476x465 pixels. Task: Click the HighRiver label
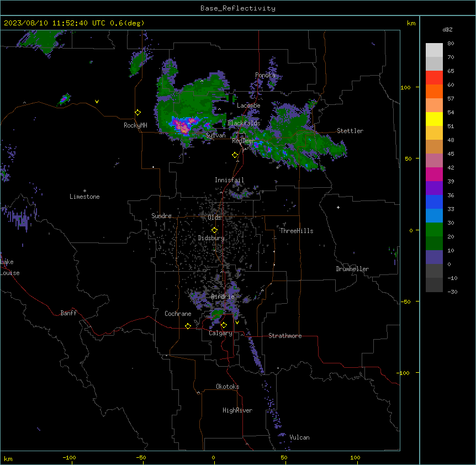pyautogui.click(x=237, y=410)
